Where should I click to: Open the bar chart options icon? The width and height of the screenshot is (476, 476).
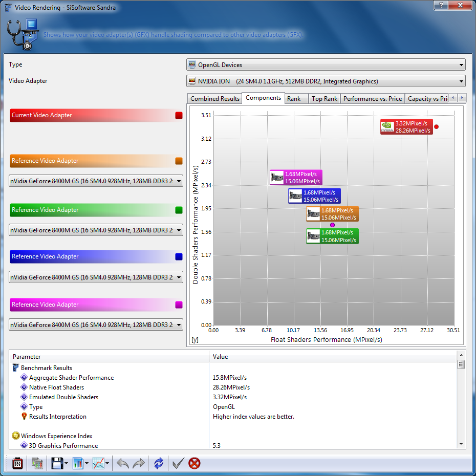(78, 464)
